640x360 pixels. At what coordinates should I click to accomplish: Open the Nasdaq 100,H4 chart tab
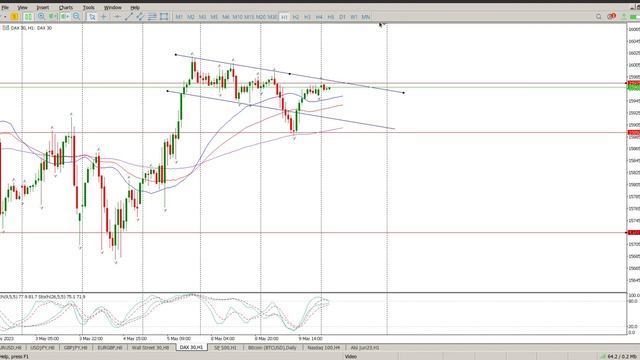[x=324, y=348]
